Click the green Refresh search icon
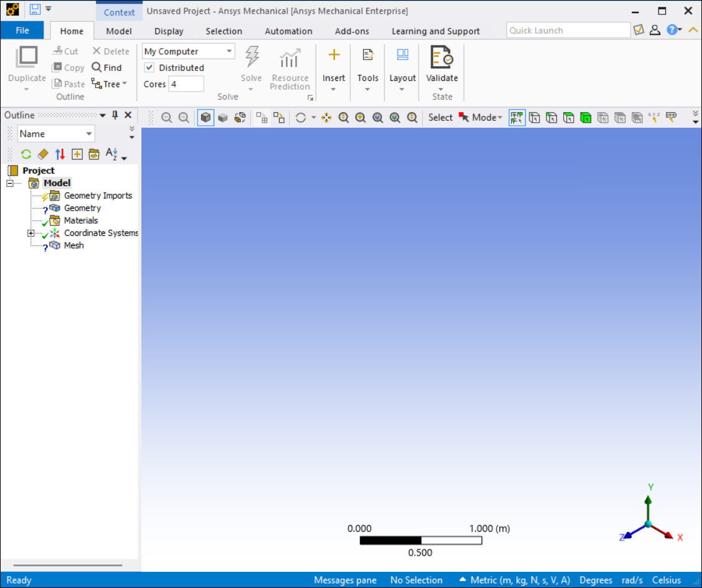Screen dimensions: 702x588 coord(26,154)
